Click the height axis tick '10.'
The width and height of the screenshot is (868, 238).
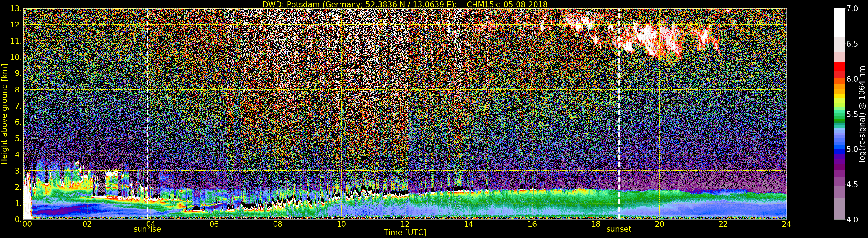pos(16,57)
